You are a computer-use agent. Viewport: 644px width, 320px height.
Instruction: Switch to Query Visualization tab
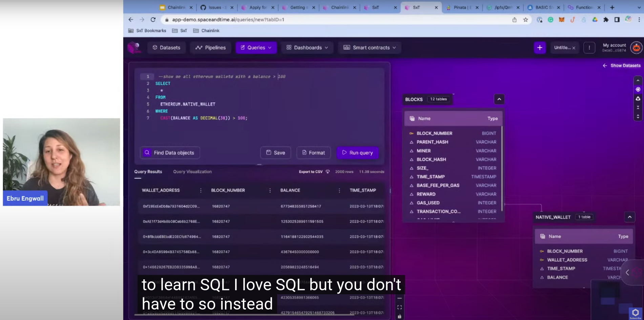[x=192, y=172]
